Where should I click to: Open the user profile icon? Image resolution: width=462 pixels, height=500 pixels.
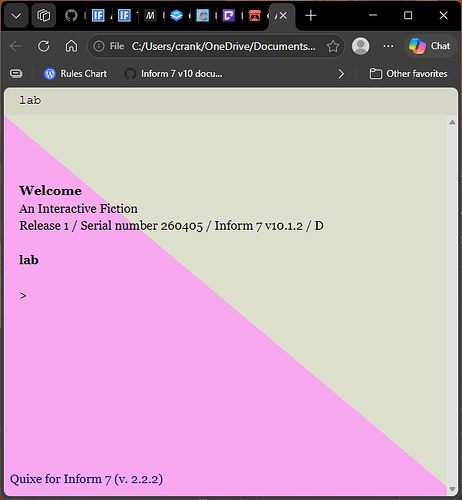360,46
